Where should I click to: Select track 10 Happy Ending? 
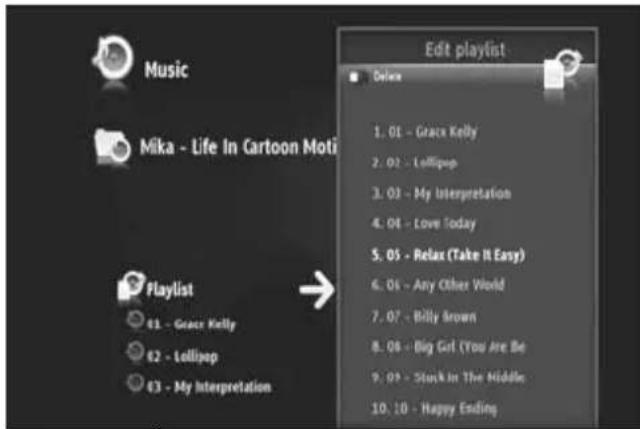(x=434, y=408)
